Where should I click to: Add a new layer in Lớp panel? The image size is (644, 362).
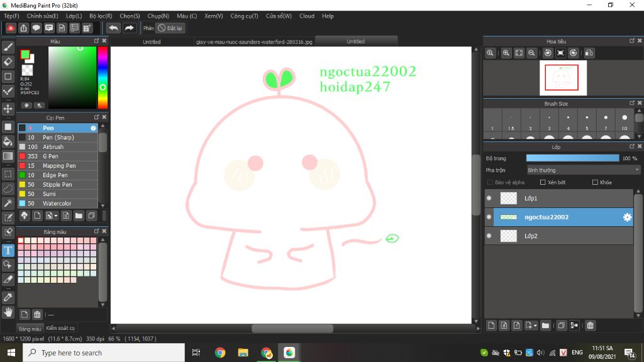[x=491, y=326]
